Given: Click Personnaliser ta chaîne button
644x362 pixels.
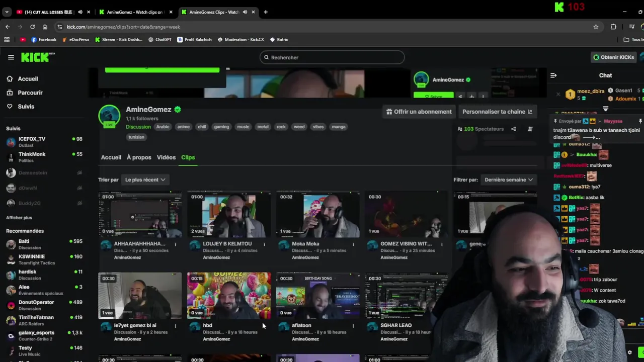Looking at the screenshot, I should click(x=497, y=112).
